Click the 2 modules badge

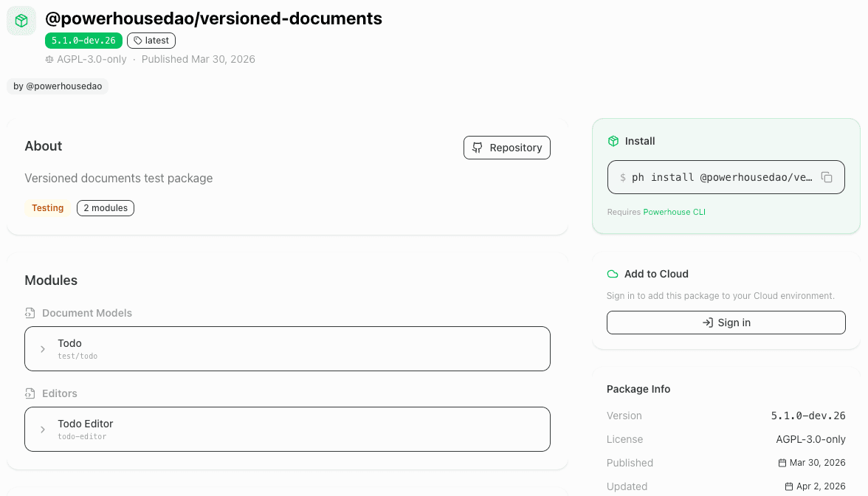click(x=105, y=208)
